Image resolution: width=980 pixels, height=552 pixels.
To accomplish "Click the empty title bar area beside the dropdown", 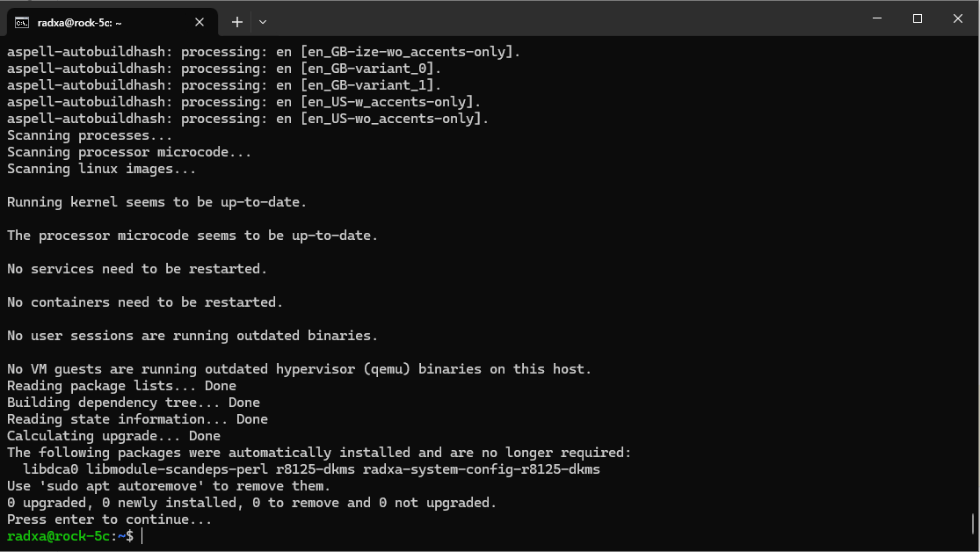I will [x=563, y=18].
